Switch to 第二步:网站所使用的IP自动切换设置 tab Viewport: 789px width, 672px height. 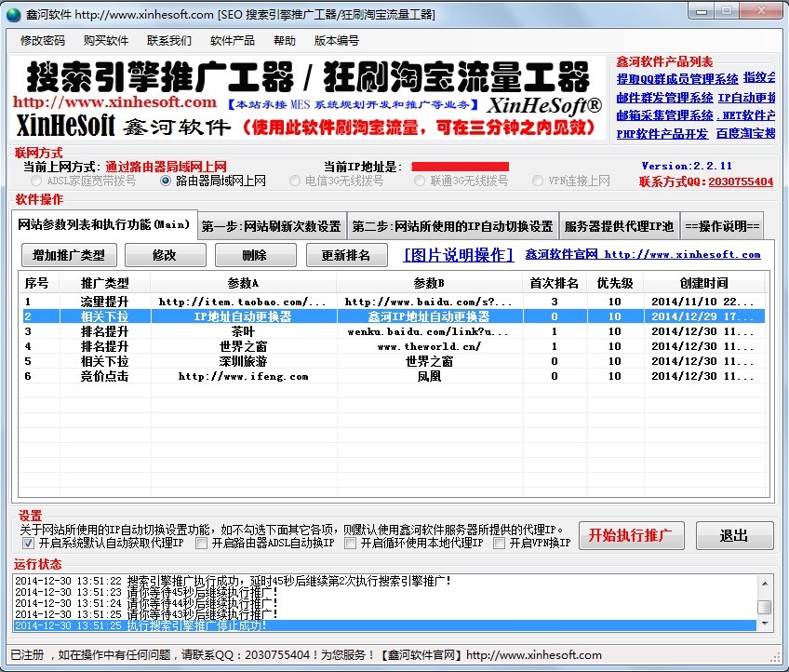coord(452,226)
